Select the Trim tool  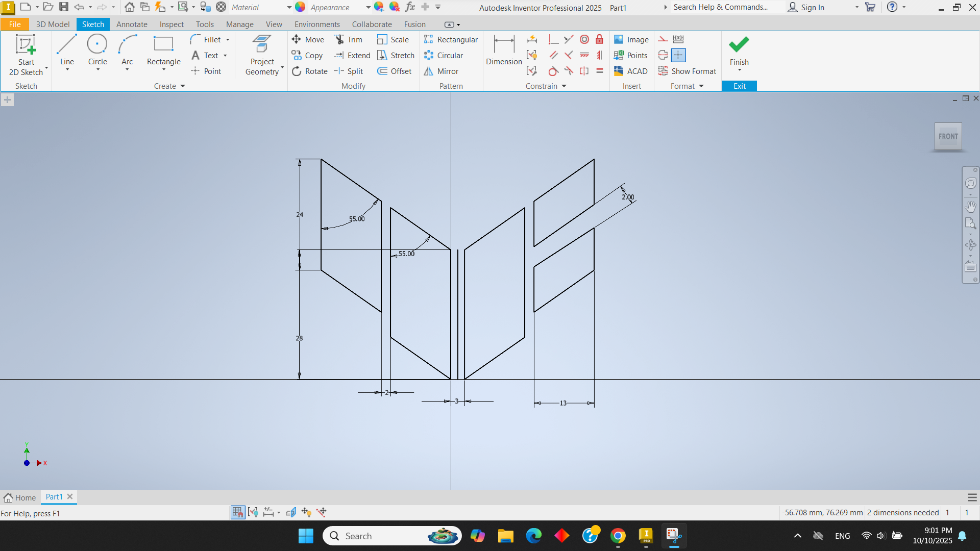coord(349,40)
